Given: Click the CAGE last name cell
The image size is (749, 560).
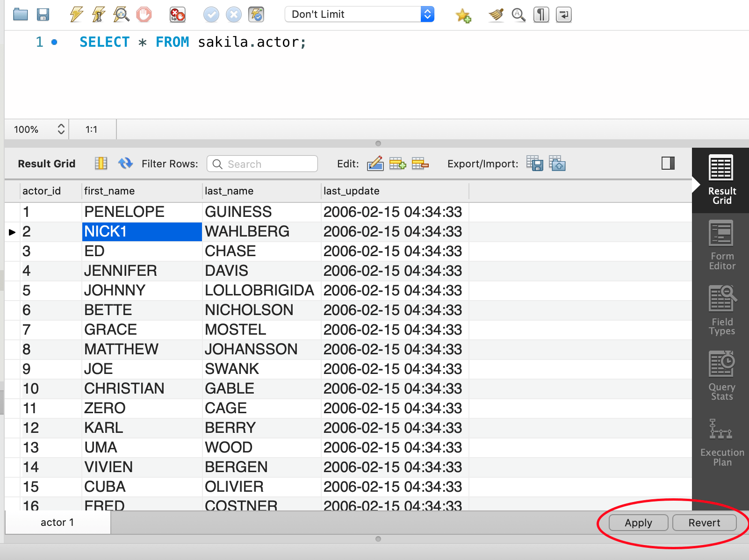Looking at the screenshot, I should coord(262,408).
